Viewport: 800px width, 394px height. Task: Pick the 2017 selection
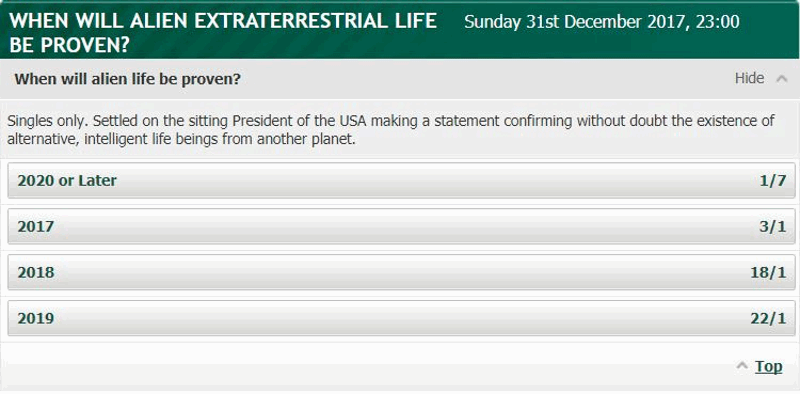402,227
